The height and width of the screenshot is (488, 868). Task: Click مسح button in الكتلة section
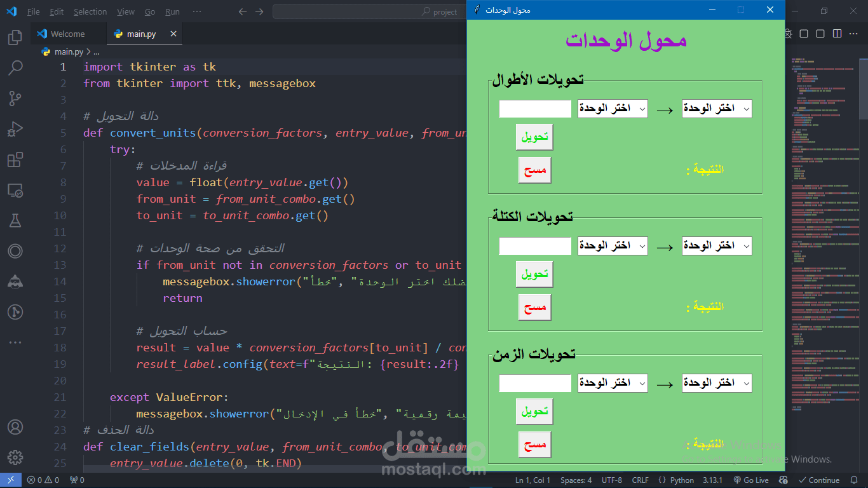pos(534,308)
